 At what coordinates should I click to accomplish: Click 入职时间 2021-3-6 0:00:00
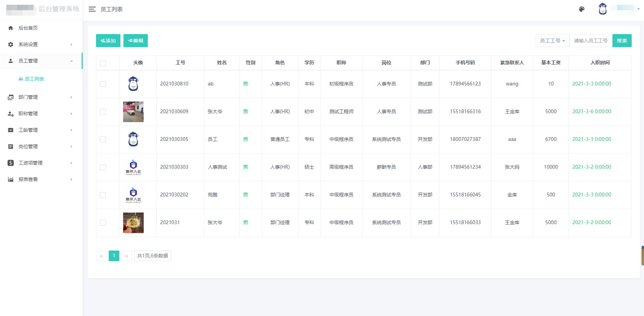pyautogui.click(x=592, y=112)
